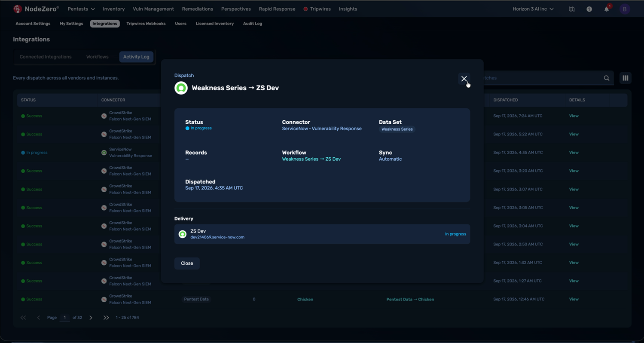Switch to the Account Settings tab
This screenshot has height=343, width=644.
pyautogui.click(x=33, y=24)
